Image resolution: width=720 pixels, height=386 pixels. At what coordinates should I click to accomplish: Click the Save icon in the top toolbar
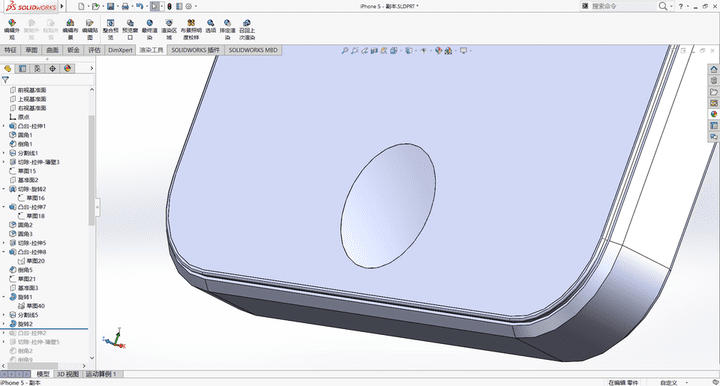110,6
